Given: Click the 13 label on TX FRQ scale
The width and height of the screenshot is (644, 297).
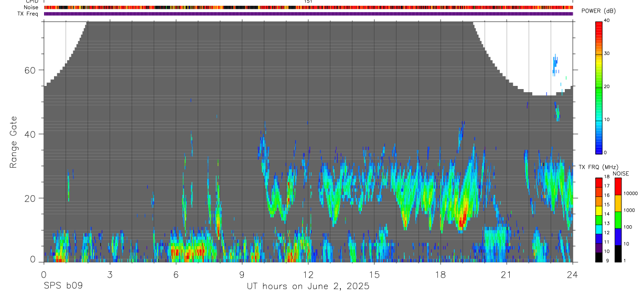Looking at the screenshot, I should click(607, 224).
